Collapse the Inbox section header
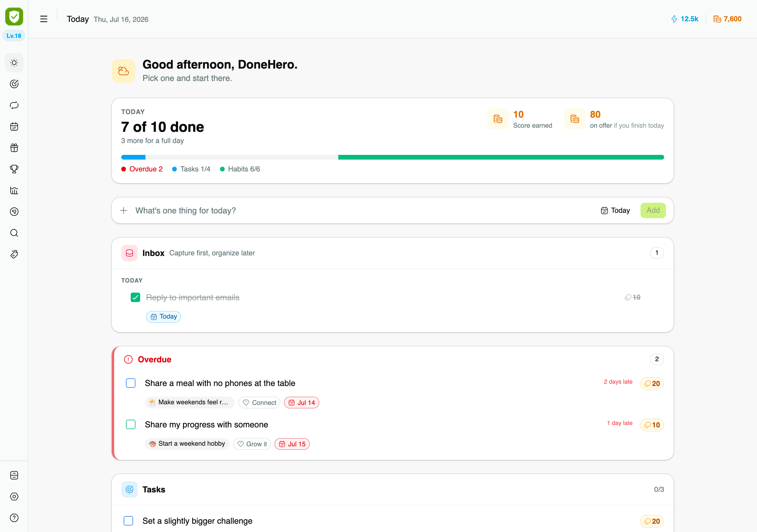The image size is (757, 532). [x=392, y=253]
